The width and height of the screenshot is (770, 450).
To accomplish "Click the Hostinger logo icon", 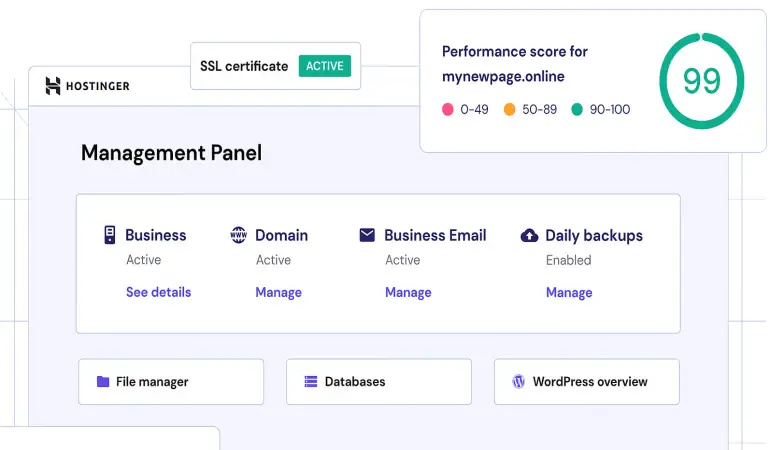I will pos(53,86).
